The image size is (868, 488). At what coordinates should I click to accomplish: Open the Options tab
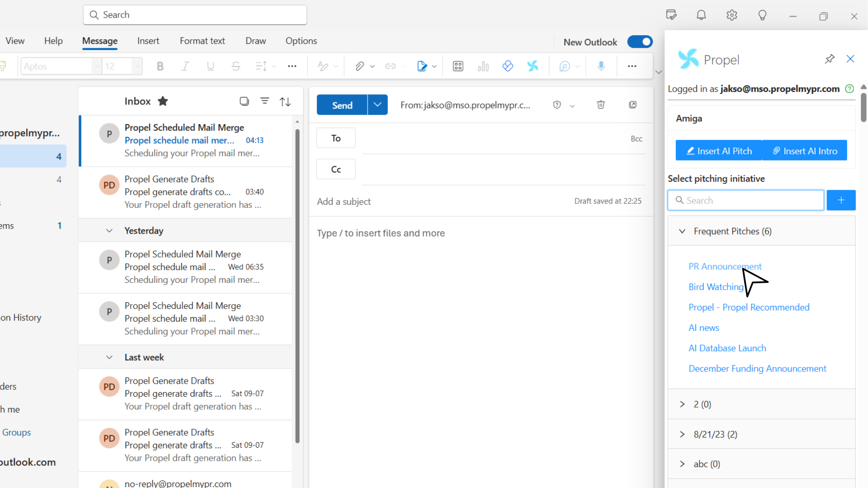tap(301, 41)
